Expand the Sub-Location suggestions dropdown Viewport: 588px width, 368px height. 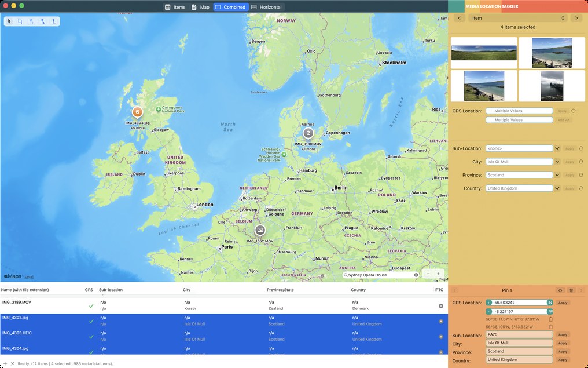click(x=557, y=148)
